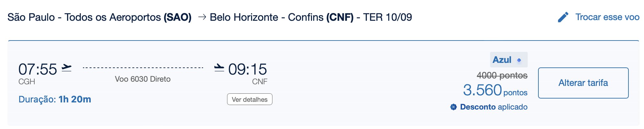Click the 09:15 arrival time

coord(247,69)
